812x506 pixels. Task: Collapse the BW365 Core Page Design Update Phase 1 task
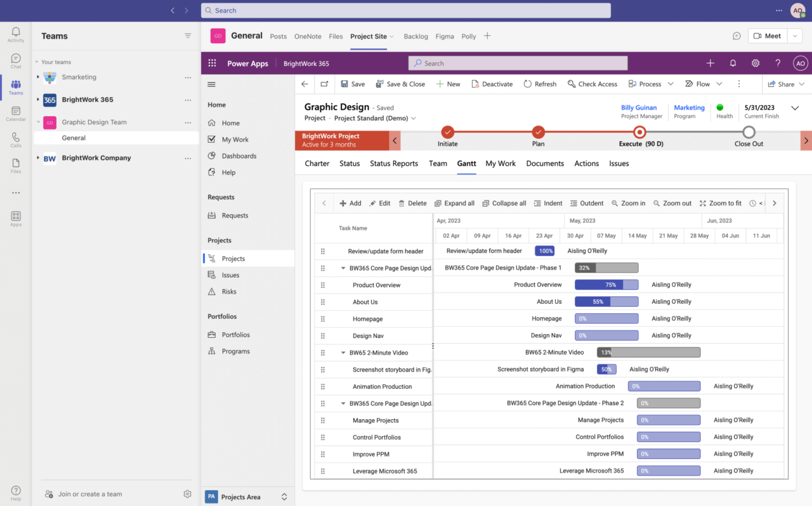(343, 268)
